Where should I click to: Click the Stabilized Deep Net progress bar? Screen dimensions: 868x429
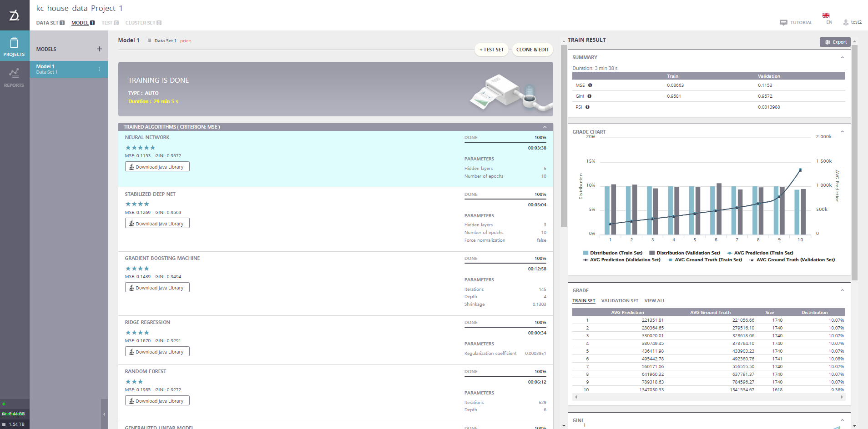[505, 199]
